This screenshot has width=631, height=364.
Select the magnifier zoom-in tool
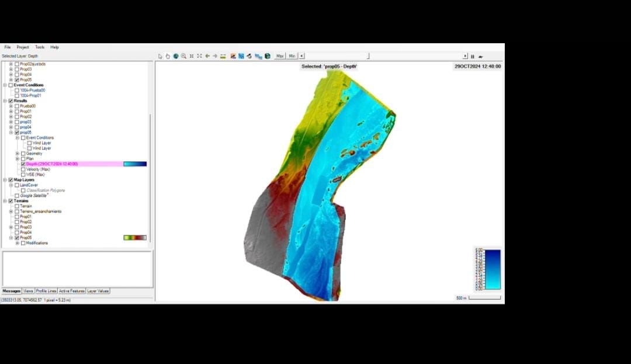tap(183, 56)
